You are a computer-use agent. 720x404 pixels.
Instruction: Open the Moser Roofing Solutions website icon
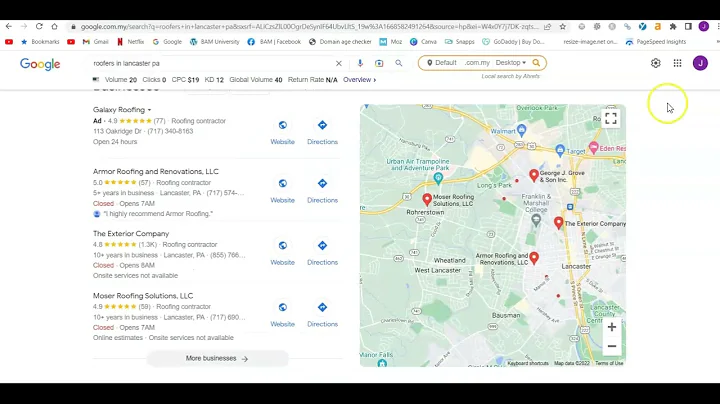click(282, 307)
